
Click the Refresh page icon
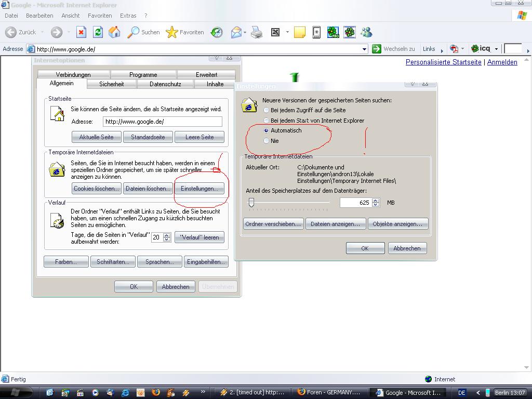[x=98, y=32]
